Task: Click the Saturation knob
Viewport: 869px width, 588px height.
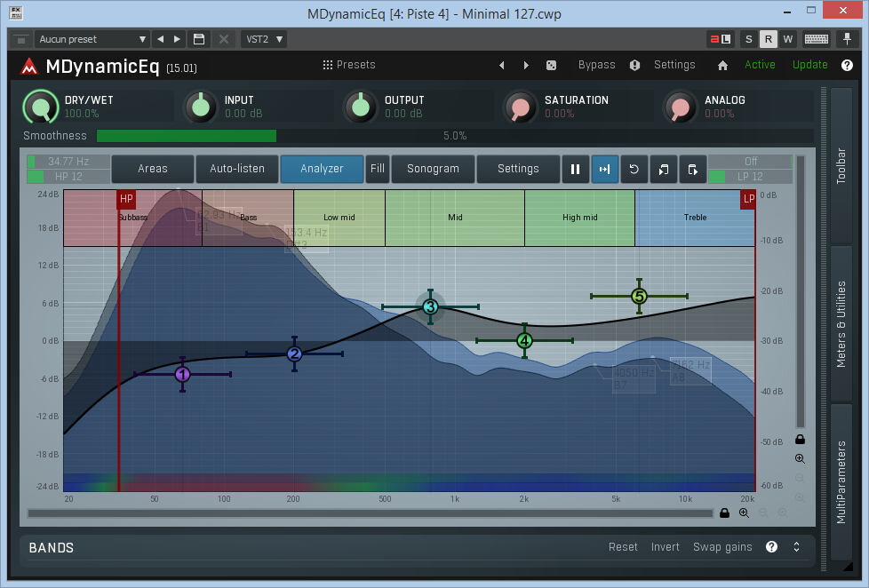Action: coord(520,107)
